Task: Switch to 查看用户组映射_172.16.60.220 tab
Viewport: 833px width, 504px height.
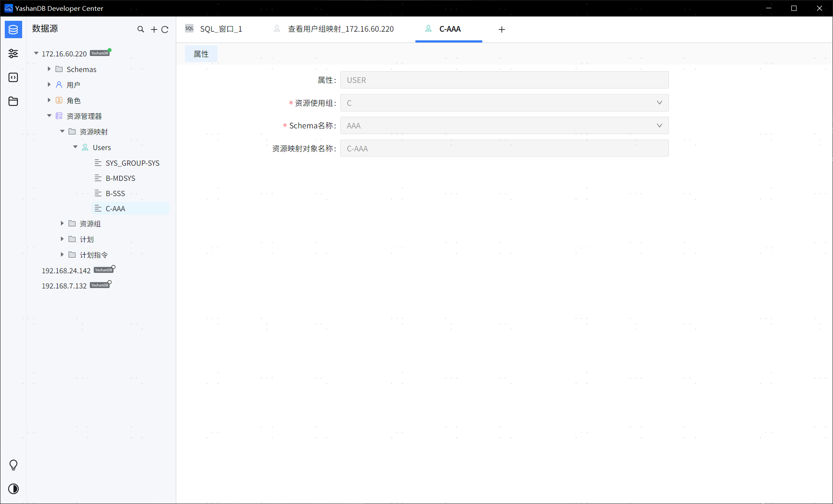Action: coord(333,29)
